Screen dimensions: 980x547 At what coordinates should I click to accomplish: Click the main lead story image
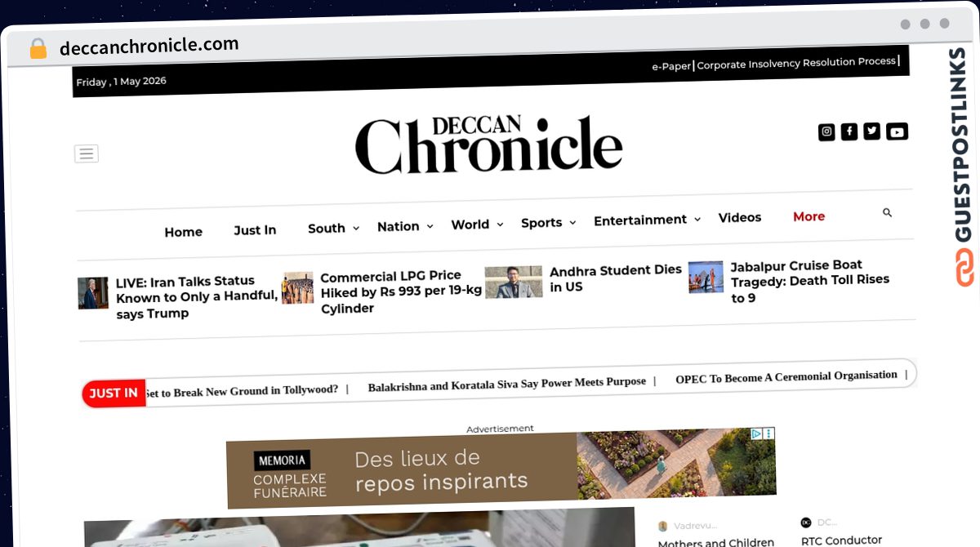pyautogui.click(x=359, y=528)
